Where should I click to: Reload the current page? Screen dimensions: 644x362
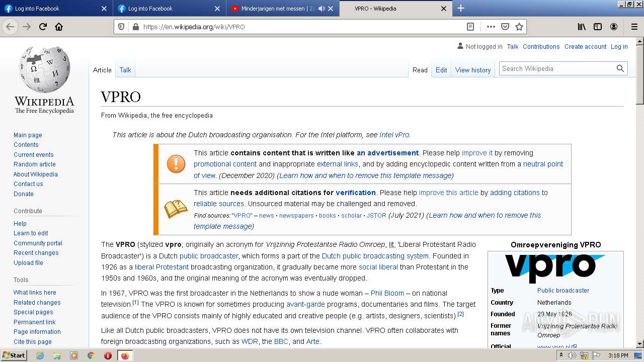tap(43, 27)
